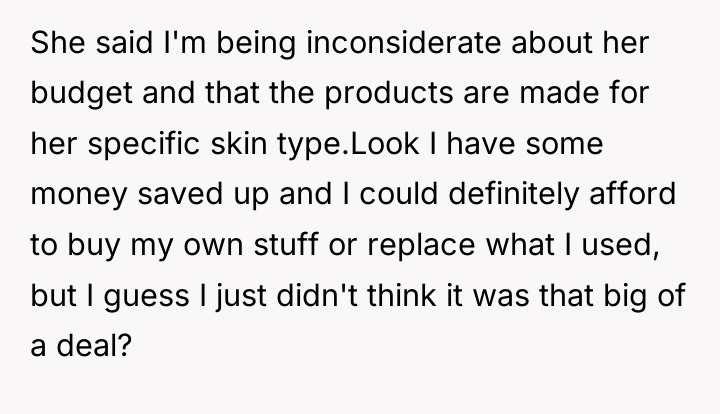The height and width of the screenshot is (414, 720).
Task: Click the word "deal?" at paragraph end
Action: point(94,345)
